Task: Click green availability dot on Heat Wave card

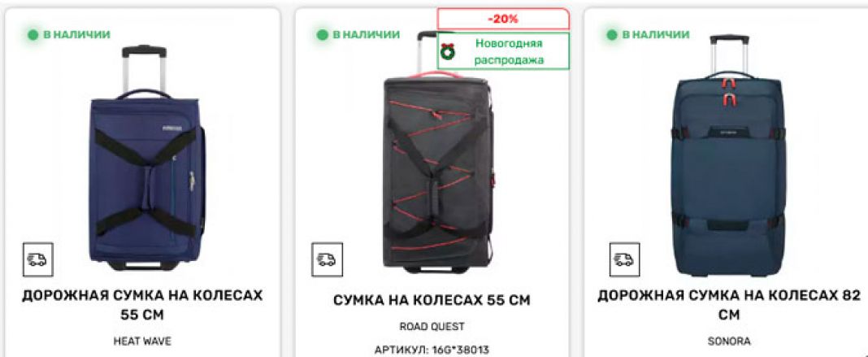Action: (33, 35)
